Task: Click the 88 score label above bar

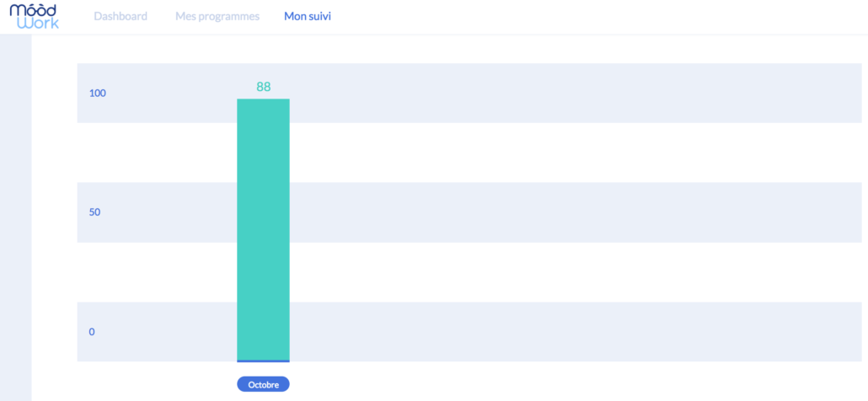Action: click(x=264, y=87)
